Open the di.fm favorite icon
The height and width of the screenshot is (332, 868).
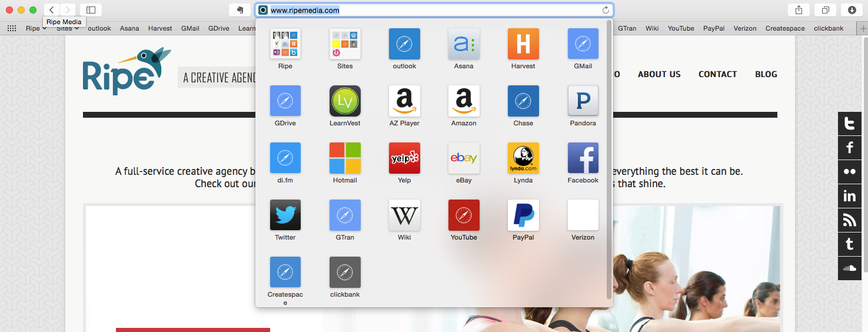tap(285, 158)
